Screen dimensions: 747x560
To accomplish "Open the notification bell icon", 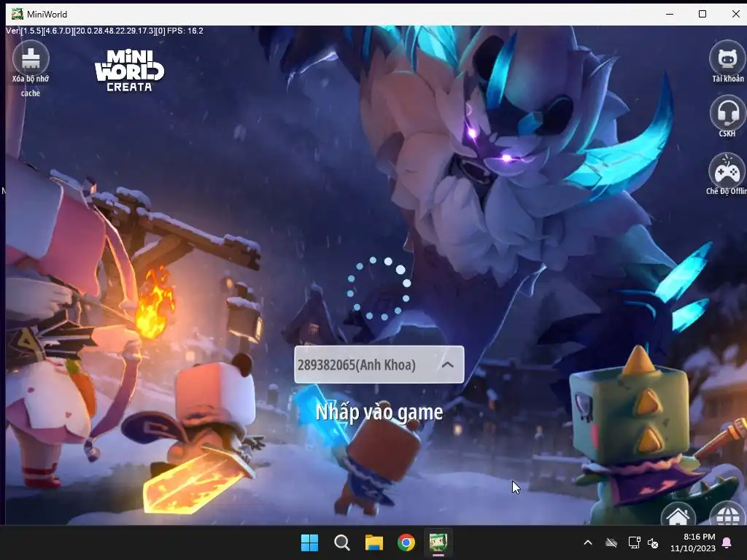I will [727, 542].
